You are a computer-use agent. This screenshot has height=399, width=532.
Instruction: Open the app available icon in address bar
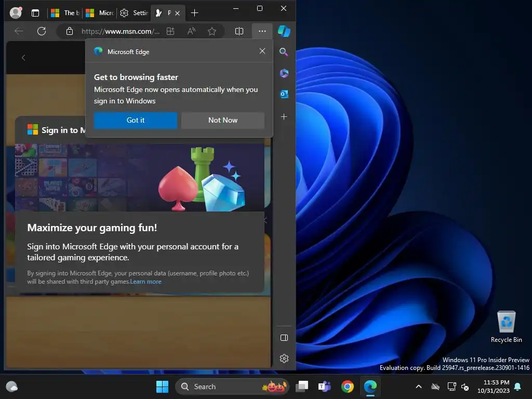click(x=170, y=31)
